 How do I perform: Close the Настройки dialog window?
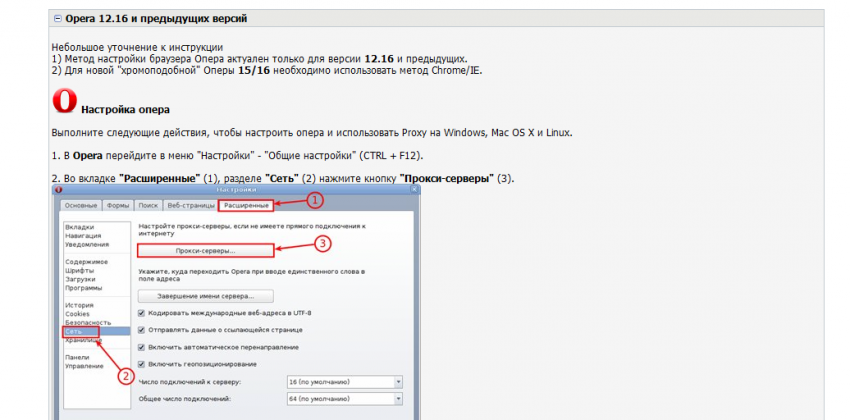click(x=416, y=188)
